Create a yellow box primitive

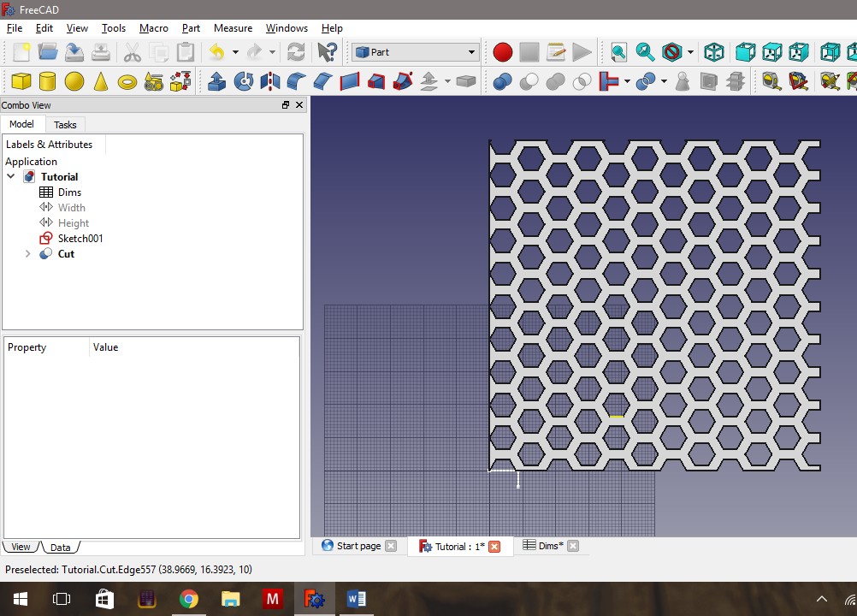(21, 81)
